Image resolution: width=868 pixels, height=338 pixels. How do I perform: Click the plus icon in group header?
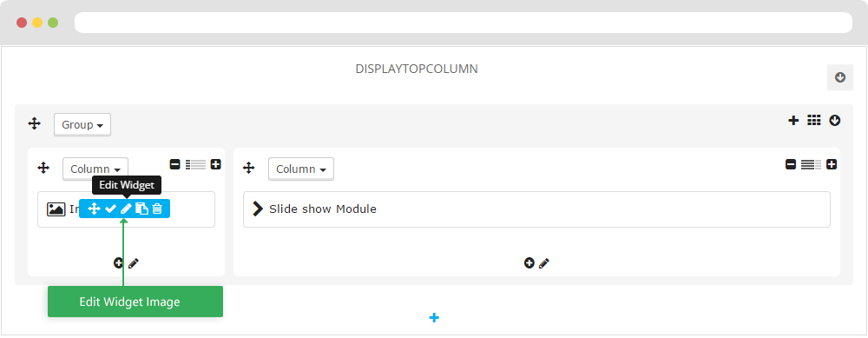click(793, 120)
